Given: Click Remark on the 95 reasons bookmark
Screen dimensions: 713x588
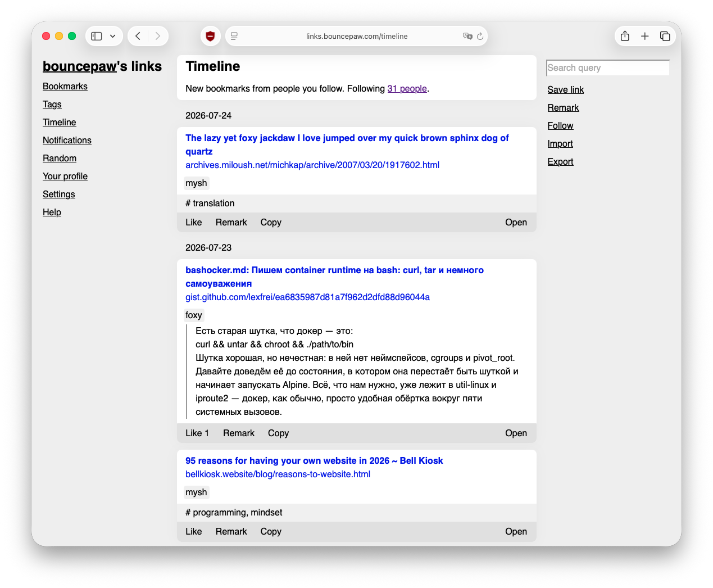Looking at the screenshot, I should 231,531.
